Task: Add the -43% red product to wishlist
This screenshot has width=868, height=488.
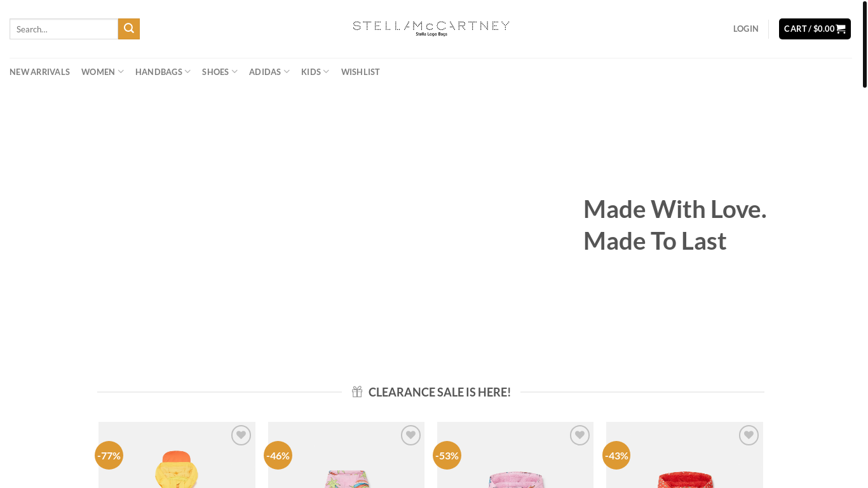Action: (x=749, y=435)
